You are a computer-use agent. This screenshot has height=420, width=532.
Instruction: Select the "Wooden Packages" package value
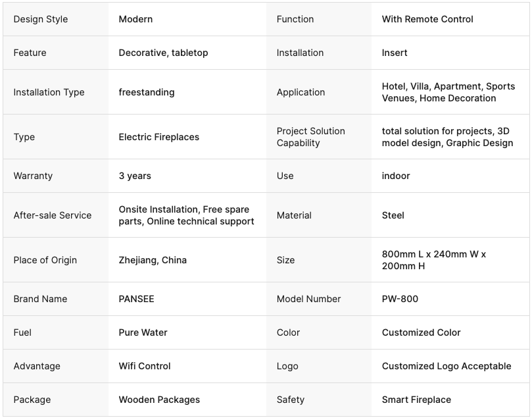point(159,400)
